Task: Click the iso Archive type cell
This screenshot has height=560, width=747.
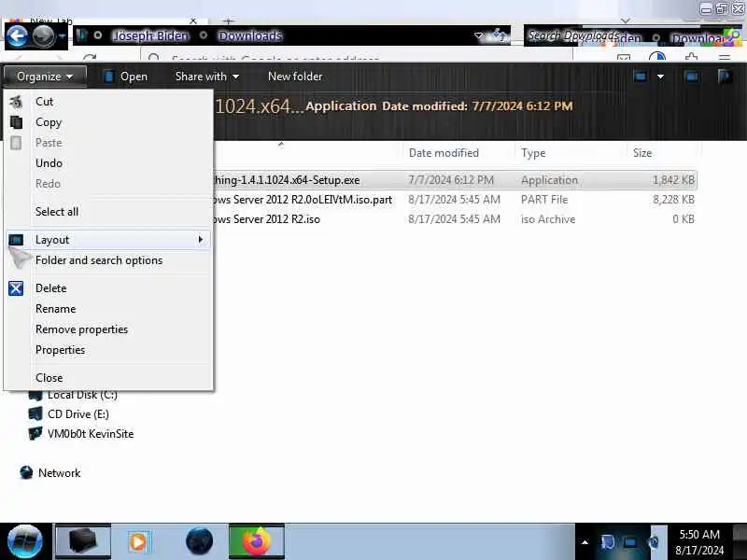Action: click(548, 219)
